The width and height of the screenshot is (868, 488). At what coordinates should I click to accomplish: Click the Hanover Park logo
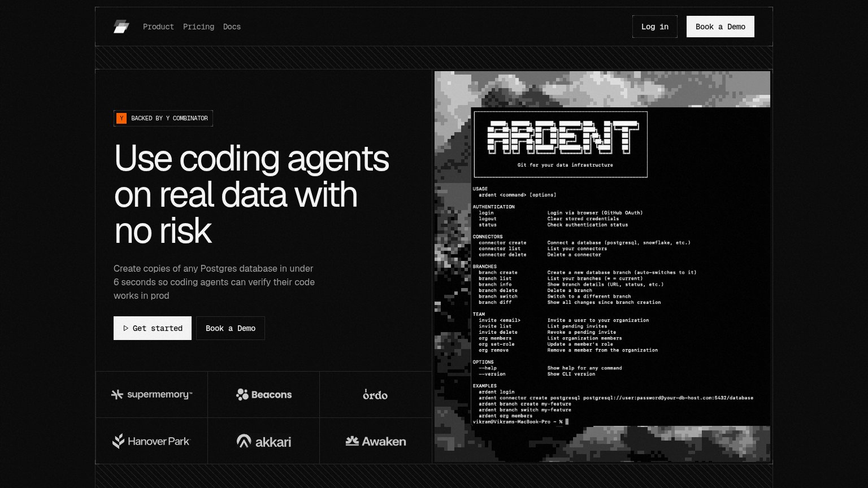click(151, 441)
